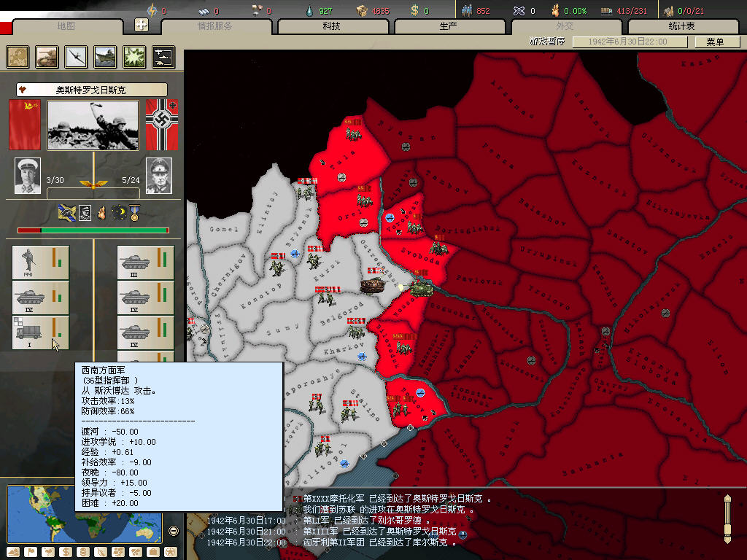Image resolution: width=747 pixels, height=560 pixels.
Task: Select the German tank III unit card
Action: point(146,262)
